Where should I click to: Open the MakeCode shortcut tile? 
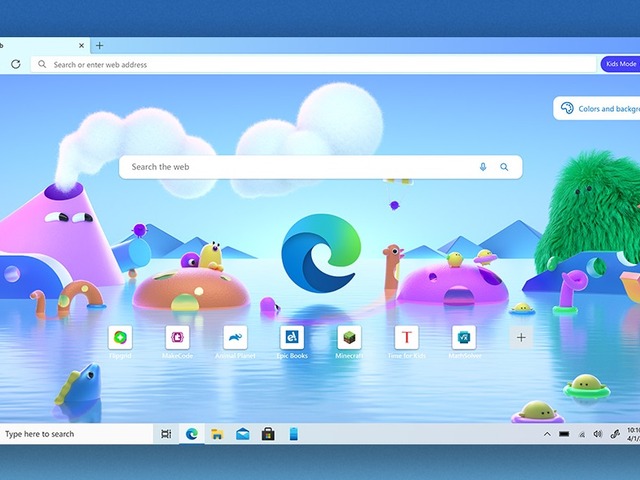coord(177,337)
